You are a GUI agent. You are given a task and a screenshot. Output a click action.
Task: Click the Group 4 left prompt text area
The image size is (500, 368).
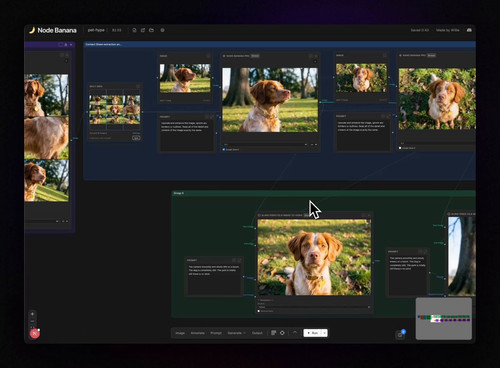(x=213, y=279)
